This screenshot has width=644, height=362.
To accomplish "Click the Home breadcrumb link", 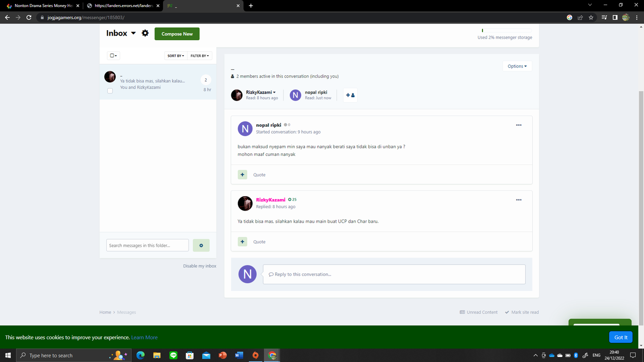I will click(105, 312).
